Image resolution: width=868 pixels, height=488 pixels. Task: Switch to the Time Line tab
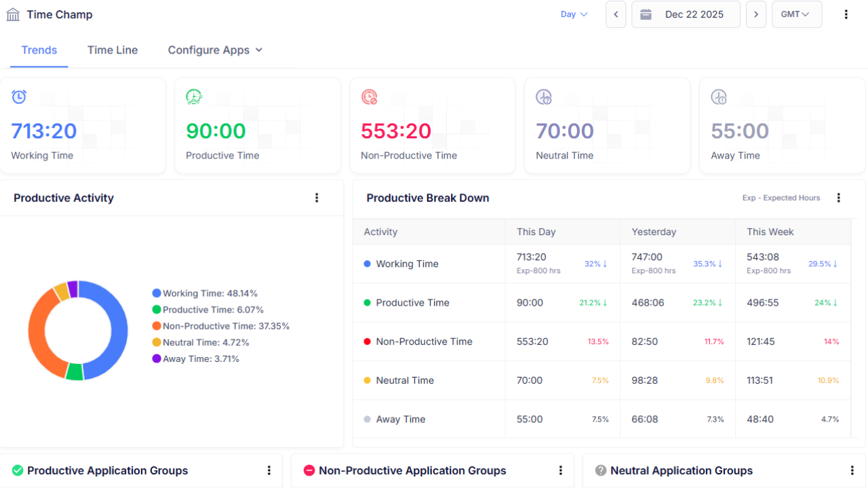(x=113, y=50)
